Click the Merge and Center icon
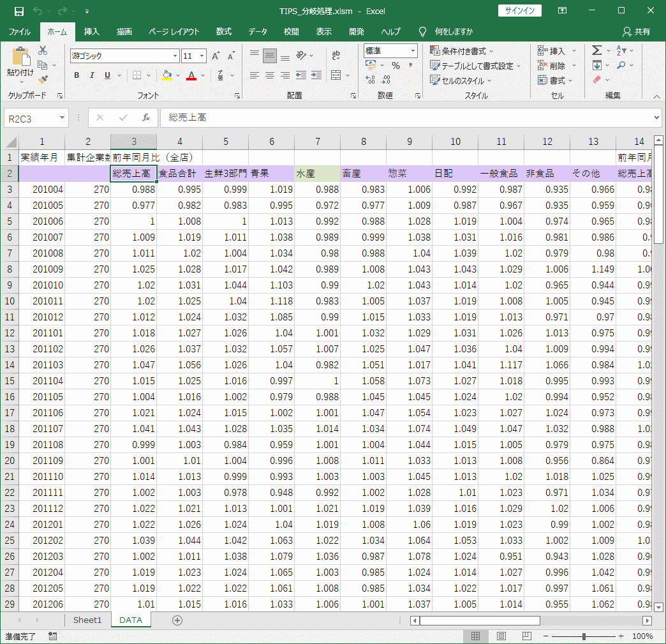Image resolution: width=666 pixels, height=644 pixels. tap(336, 75)
